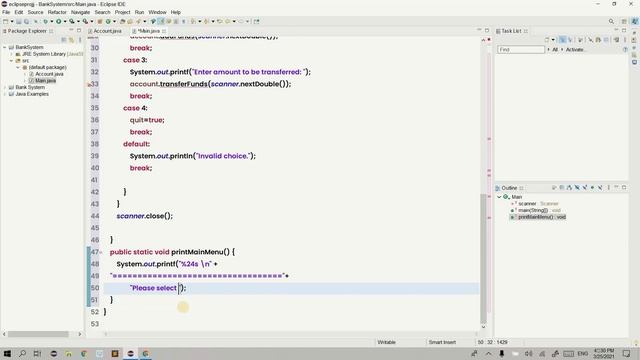The image size is (640, 360).
Task: Click the Debug bug icon in toolbar
Action: coord(45,21)
